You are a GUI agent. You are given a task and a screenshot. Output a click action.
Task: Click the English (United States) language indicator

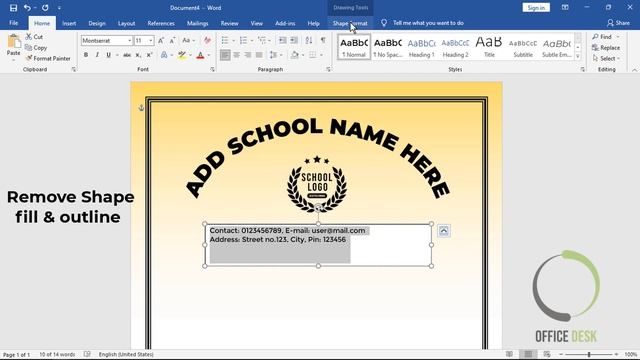(x=126, y=354)
